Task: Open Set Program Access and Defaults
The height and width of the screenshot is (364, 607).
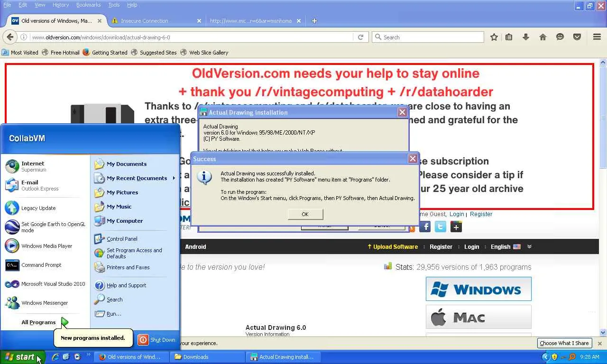Action: coord(135,253)
